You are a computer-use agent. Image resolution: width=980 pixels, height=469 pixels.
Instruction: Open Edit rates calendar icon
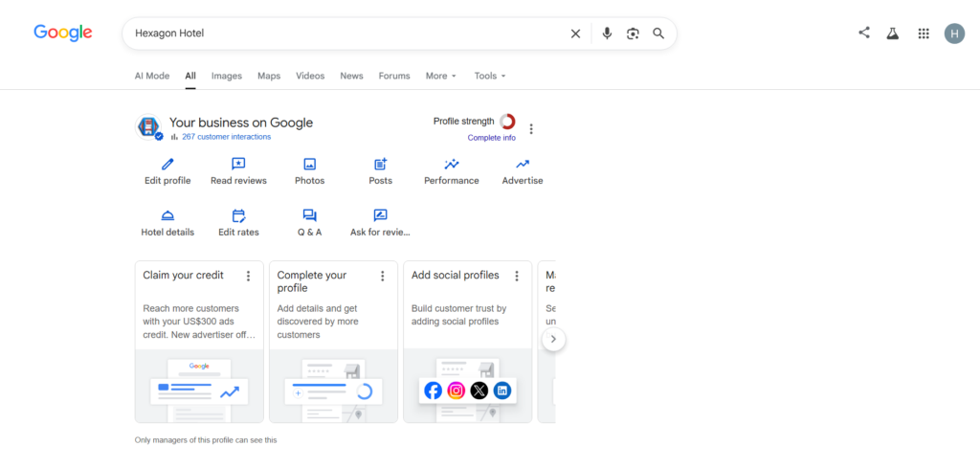point(238,215)
